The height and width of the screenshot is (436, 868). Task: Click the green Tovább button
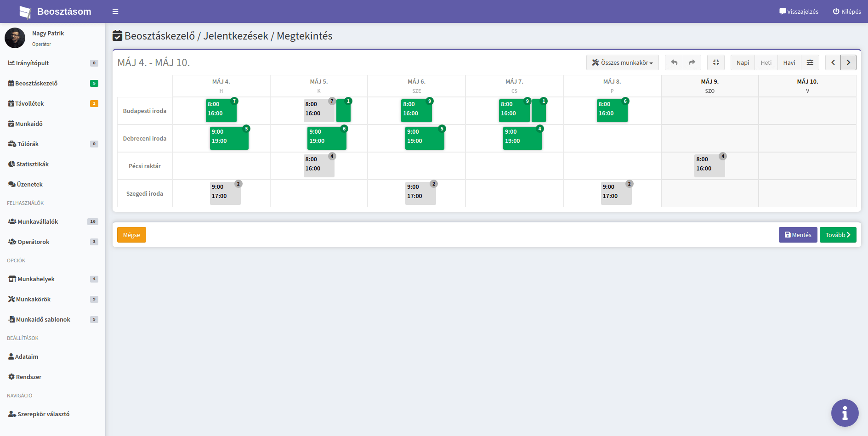tap(838, 235)
